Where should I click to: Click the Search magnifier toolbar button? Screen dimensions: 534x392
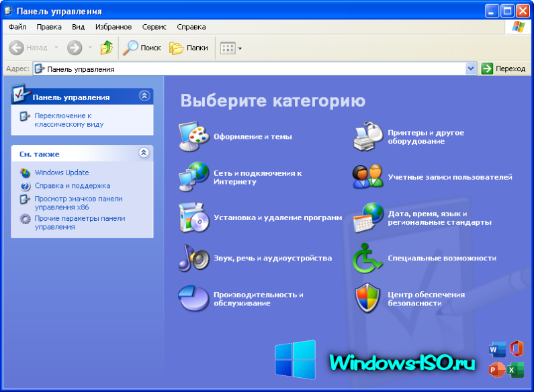coord(142,48)
